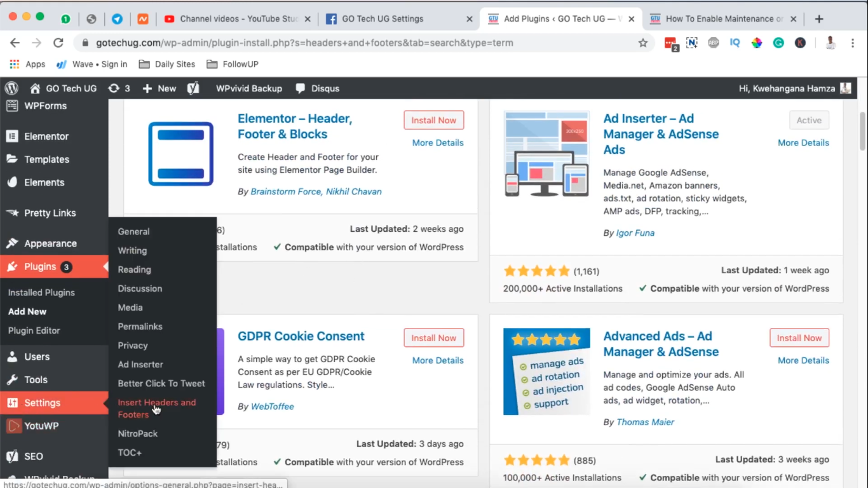The width and height of the screenshot is (868, 488).
Task: Click the user avatar next to Kwehangana Hamza
Action: 845,88
